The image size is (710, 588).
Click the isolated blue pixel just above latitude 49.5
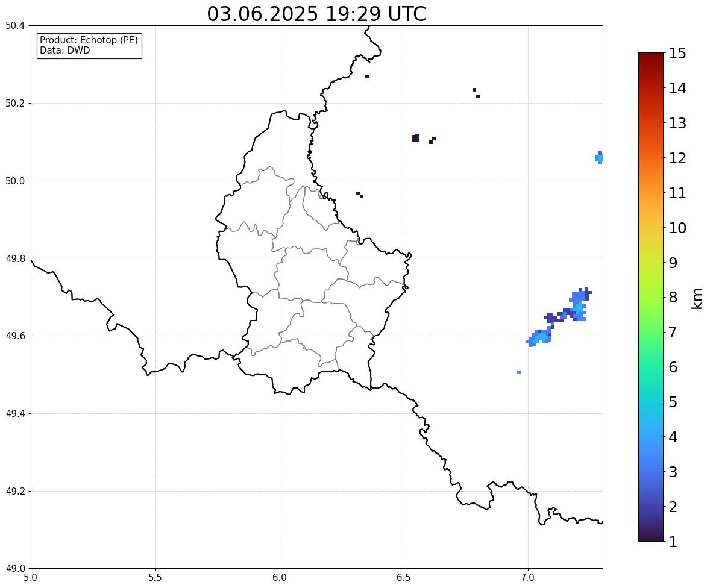(519, 372)
